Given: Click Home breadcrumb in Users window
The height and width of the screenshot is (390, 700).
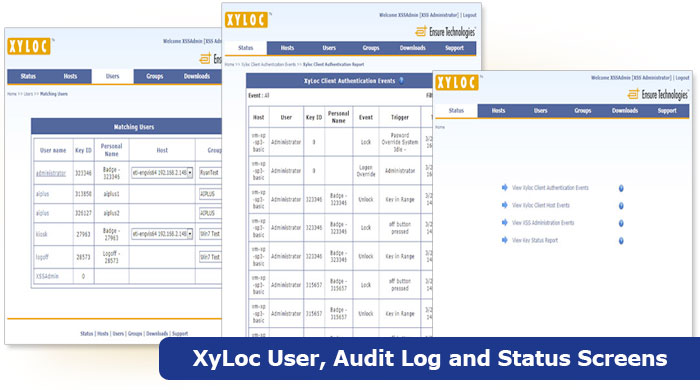Looking at the screenshot, I should 12,94.
